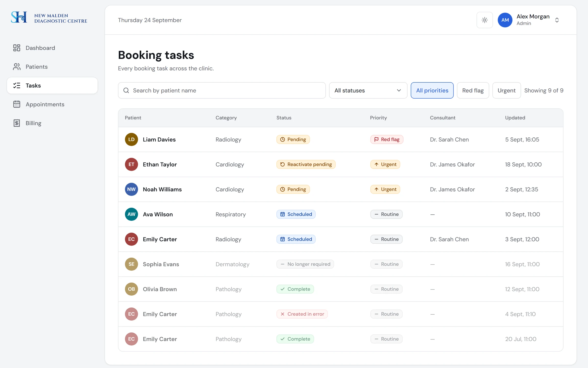Image resolution: width=588 pixels, height=368 pixels.
Task: Click the AW avatar for Ava Wilson
Action: [131, 214]
